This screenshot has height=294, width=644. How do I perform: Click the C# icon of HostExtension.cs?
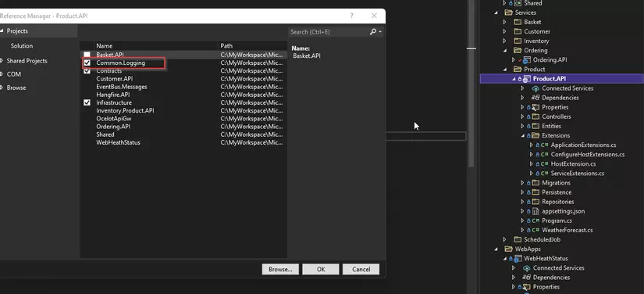544,164
